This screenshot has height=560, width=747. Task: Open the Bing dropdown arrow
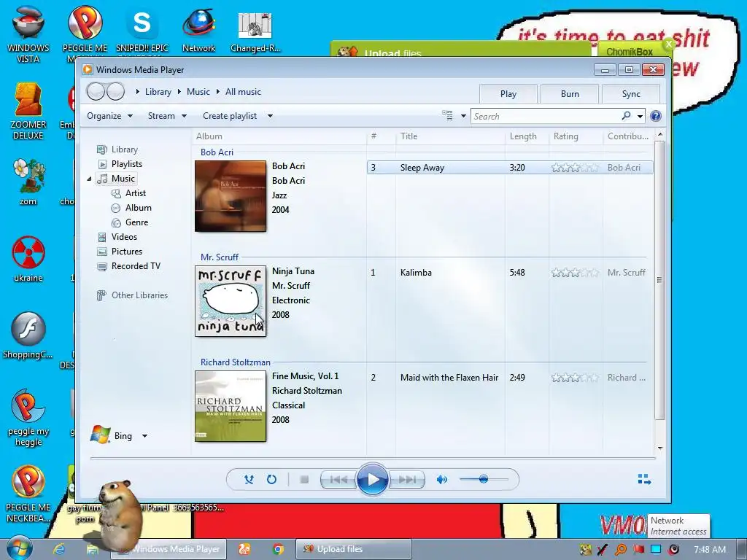pos(145,436)
